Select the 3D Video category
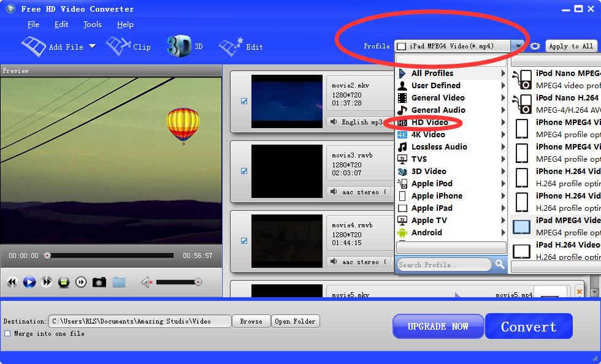 pos(451,171)
